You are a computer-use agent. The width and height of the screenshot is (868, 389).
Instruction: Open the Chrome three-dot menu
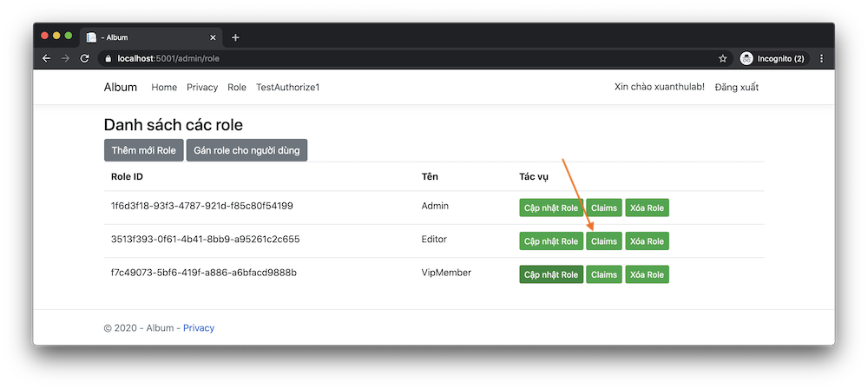pyautogui.click(x=821, y=58)
